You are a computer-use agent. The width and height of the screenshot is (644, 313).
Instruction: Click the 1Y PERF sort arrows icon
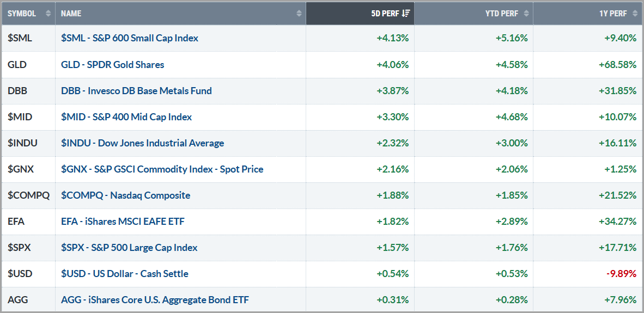[635, 14]
